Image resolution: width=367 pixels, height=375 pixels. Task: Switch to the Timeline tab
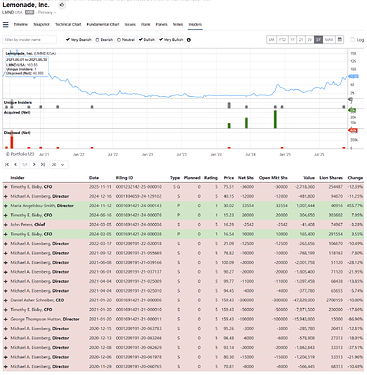click(21, 24)
